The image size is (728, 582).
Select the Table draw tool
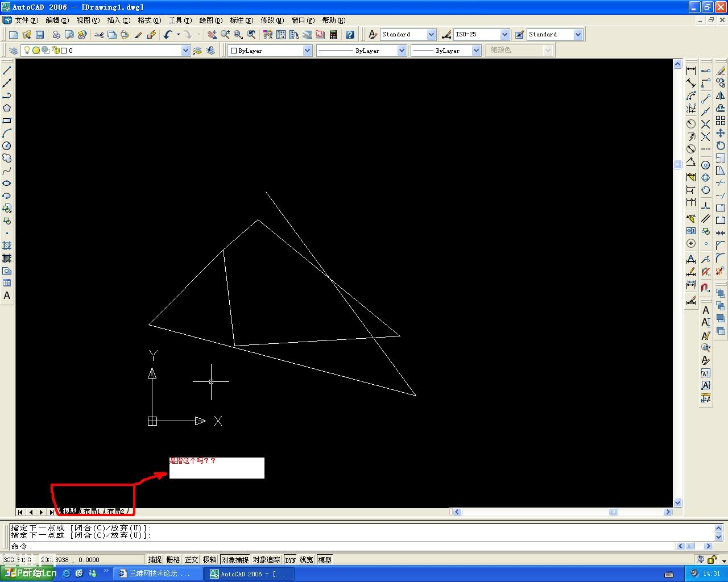[7, 283]
